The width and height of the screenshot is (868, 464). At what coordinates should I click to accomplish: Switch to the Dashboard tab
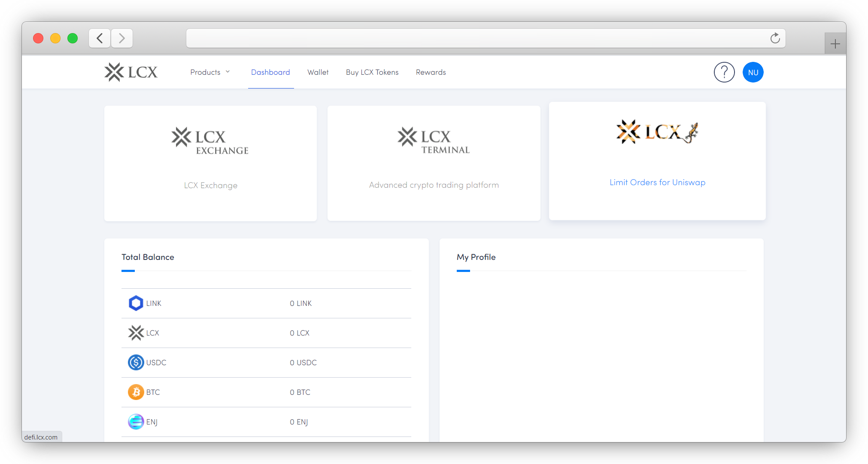point(270,72)
